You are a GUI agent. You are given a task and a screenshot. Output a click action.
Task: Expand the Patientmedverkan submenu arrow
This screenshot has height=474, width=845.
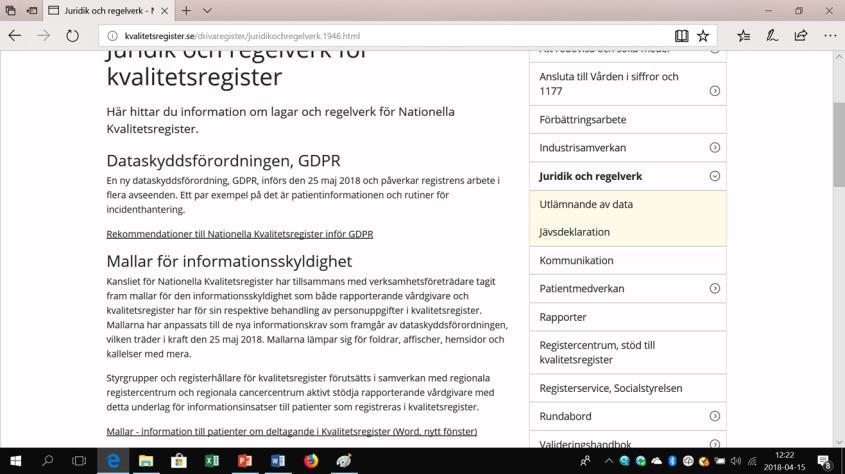click(x=715, y=288)
